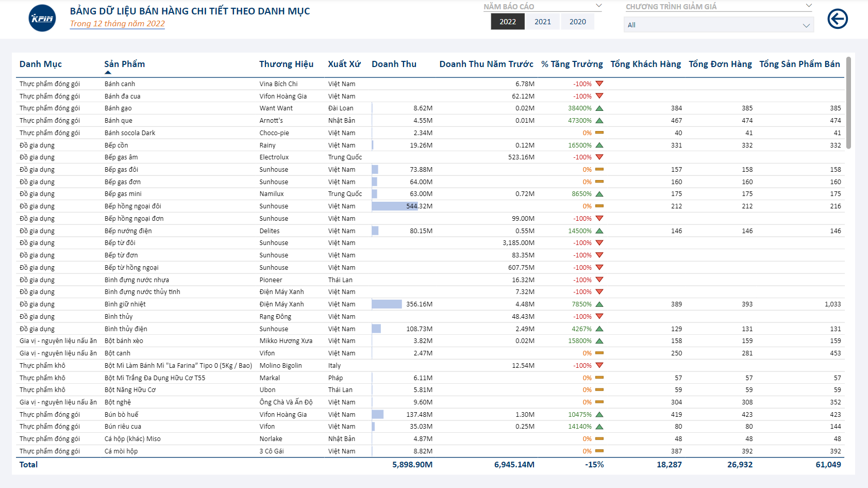This screenshot has width=868, height=488.
Task: Click red triangle in Bếp từ đôi row
Action: [x=599, y=243]
